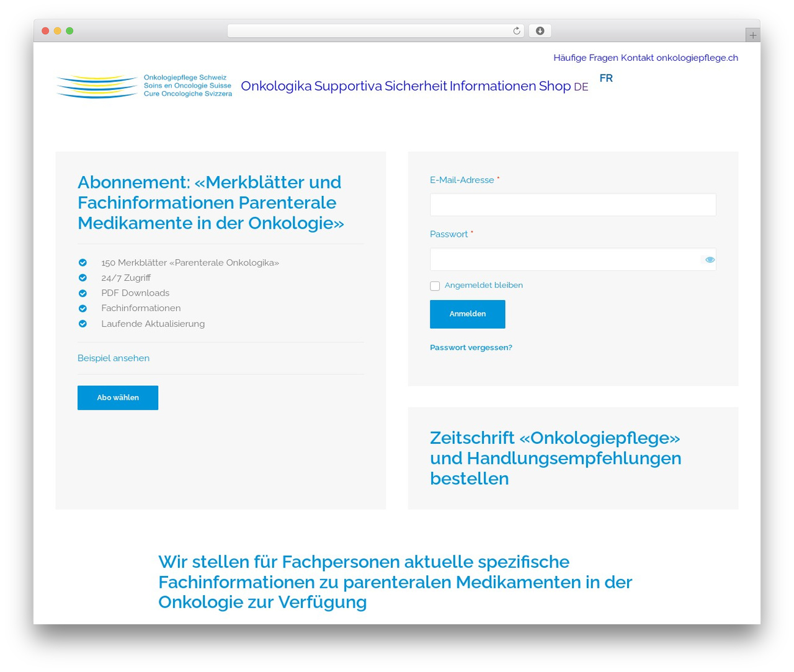Click the browser reload icon

[516, 31]
